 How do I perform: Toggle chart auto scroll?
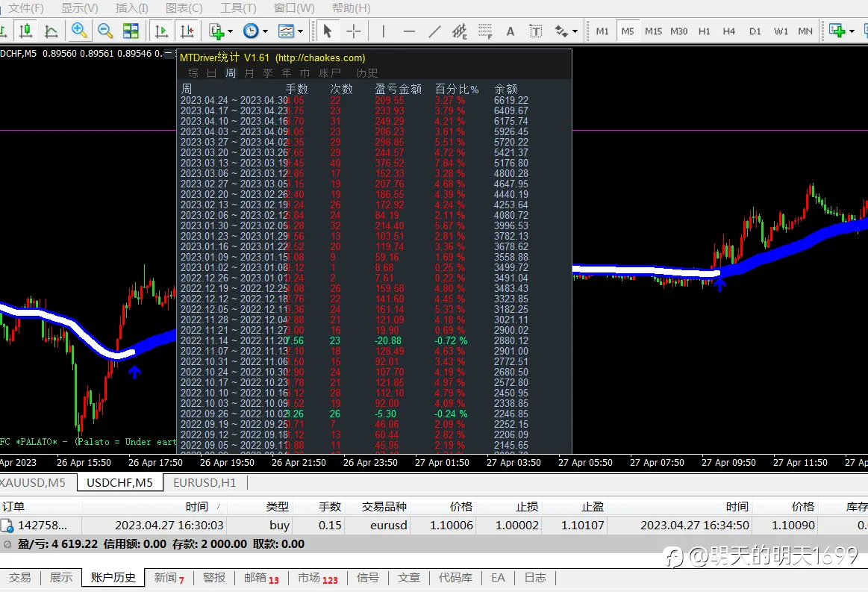pos(161,31)
